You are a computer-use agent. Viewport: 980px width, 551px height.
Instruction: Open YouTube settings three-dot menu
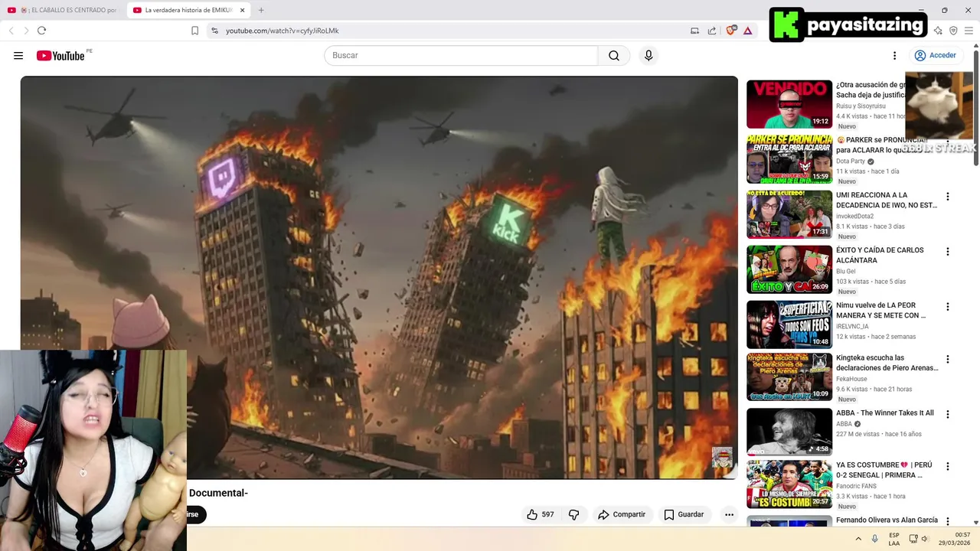894,56
